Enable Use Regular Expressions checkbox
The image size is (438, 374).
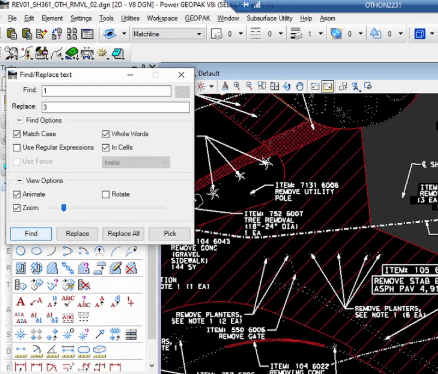point(17,148)
